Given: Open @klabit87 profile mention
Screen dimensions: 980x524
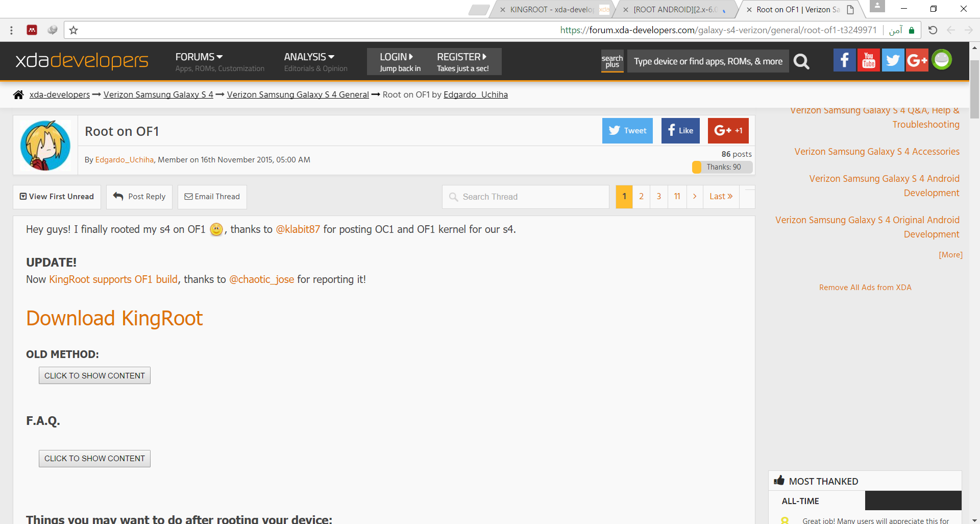Looking at the screenshot, I should (x=298, y=229).
